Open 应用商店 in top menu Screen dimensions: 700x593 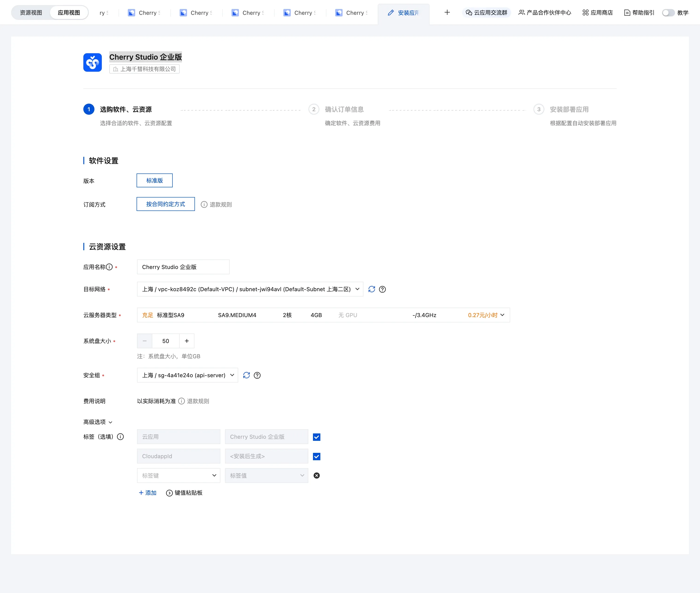click(x=597, y=12)
